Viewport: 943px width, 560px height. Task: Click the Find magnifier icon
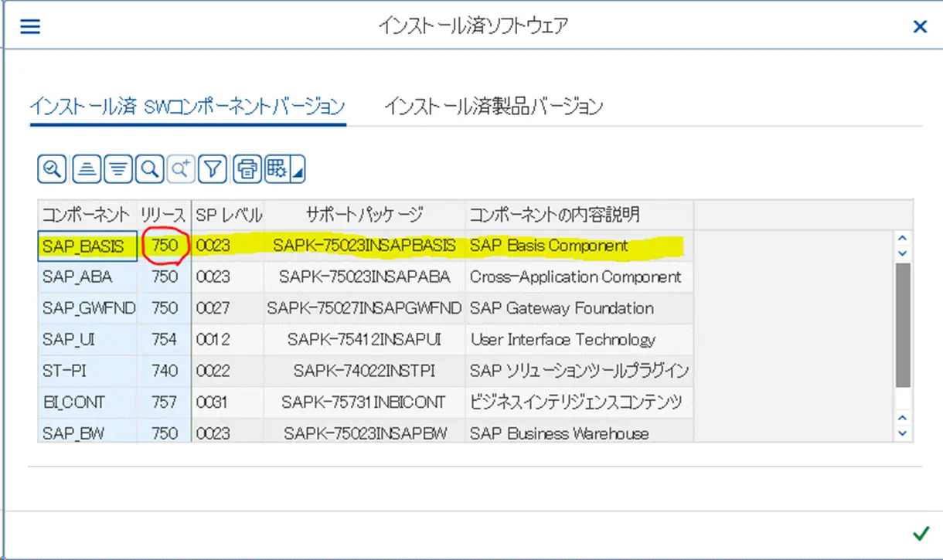[x=149, y=168]
